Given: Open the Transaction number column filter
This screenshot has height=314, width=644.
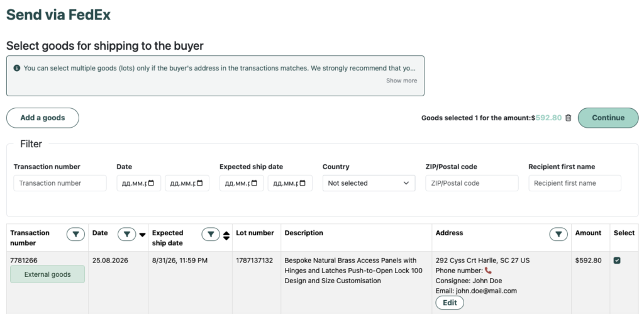Looking at the screenshot, I should (75, 234).
